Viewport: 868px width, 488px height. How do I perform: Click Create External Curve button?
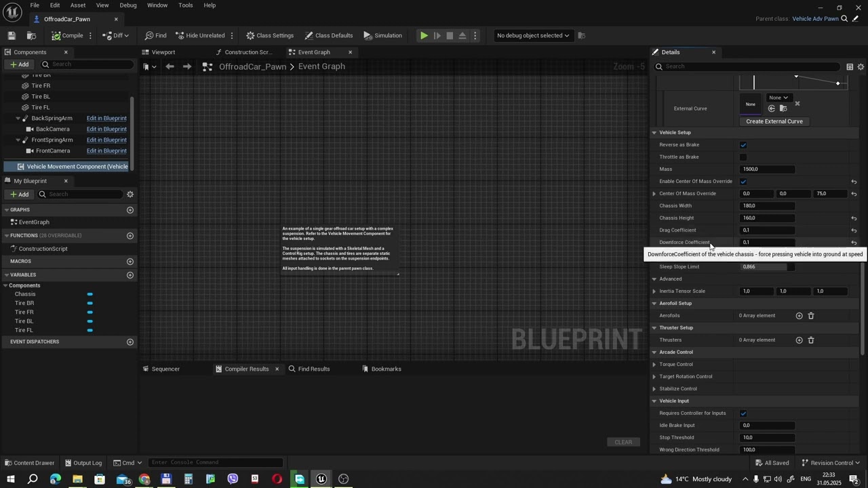coord(774,121)
